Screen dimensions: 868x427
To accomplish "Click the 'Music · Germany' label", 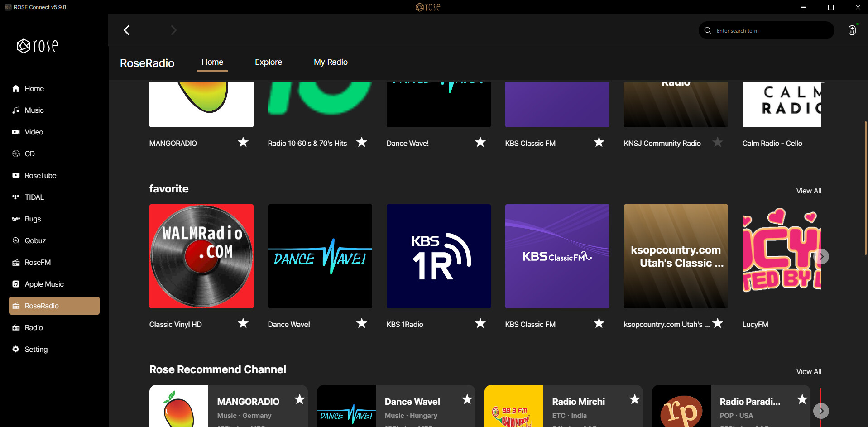I will (244, 415).
